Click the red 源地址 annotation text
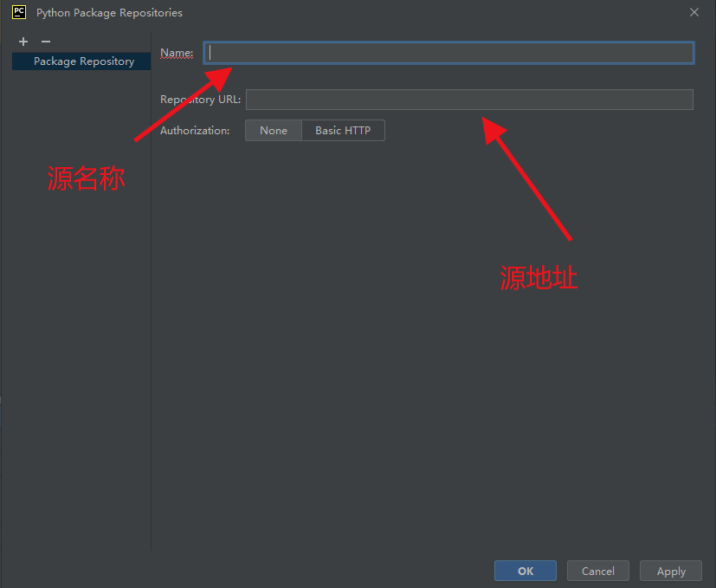Viewport: 716px width, 588px height. point(539,277)
